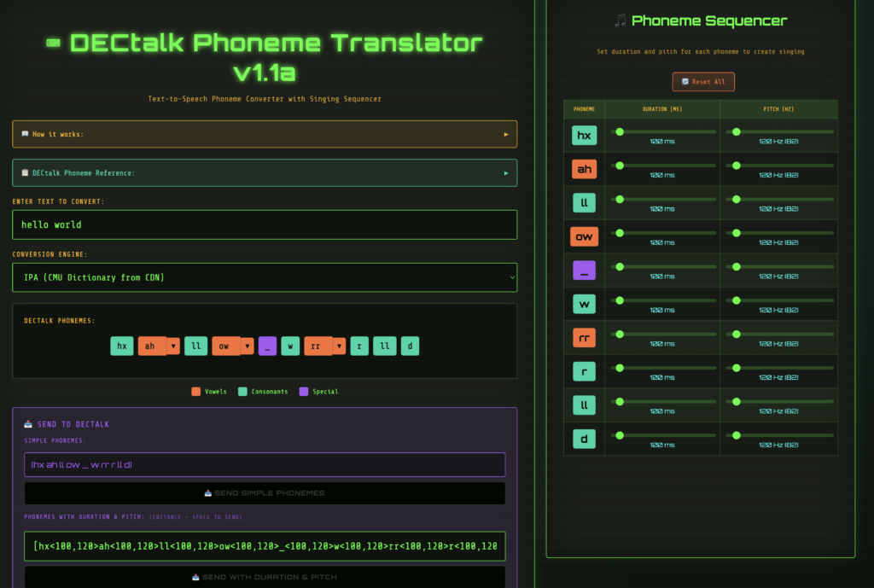The image size is (874, 588).
Task: Click the duration slider for 'hx' phoneme
Action: coord(663,131)
